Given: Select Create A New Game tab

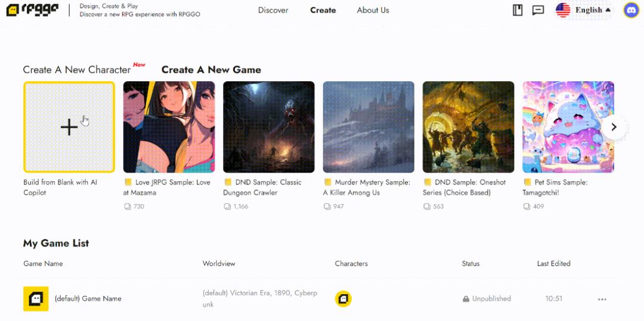Looking at the screenshot, I should click(211, 70).
